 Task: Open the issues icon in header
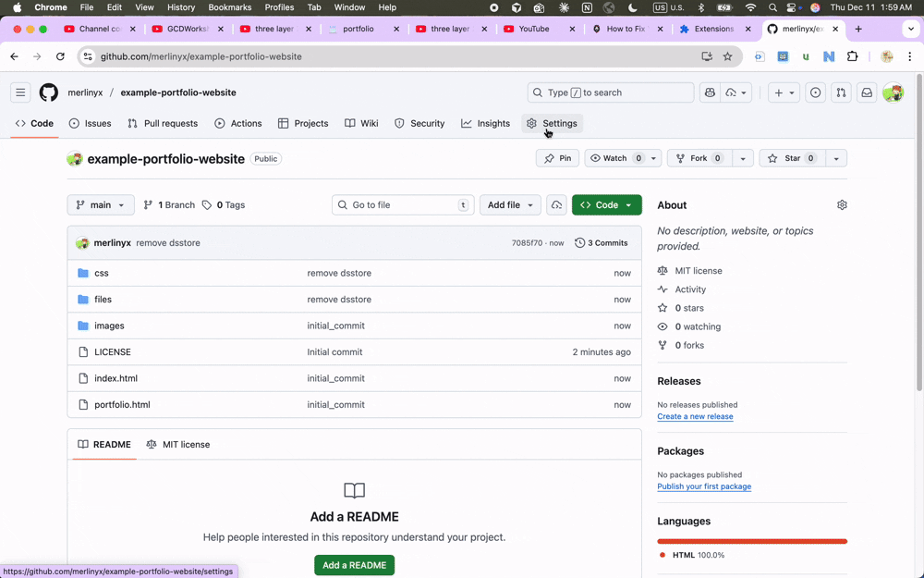pyautogui.click(x=816, y=92)
